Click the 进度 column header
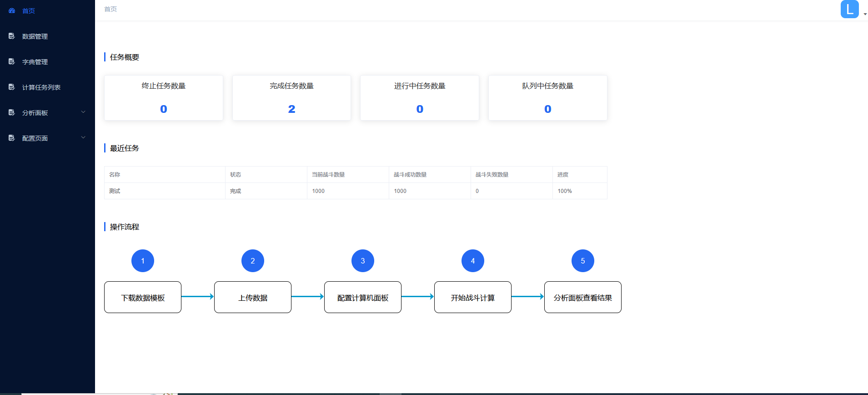 point(580,175)
